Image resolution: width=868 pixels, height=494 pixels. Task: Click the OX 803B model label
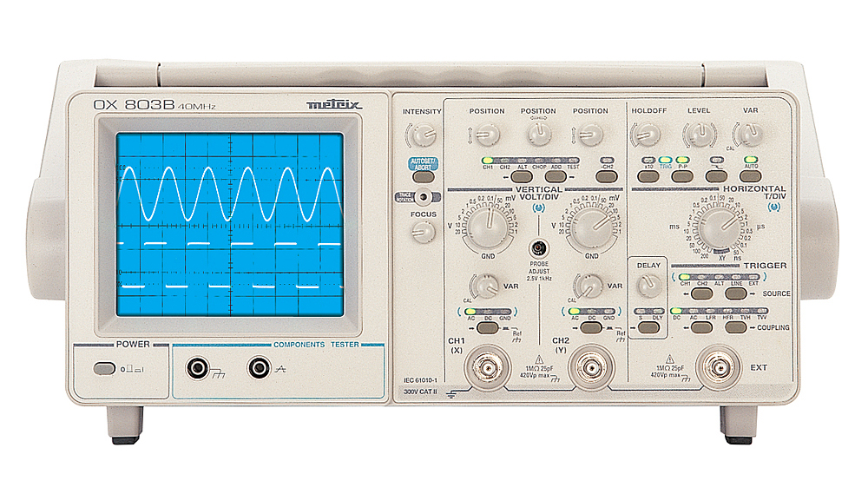click(134, 105)
